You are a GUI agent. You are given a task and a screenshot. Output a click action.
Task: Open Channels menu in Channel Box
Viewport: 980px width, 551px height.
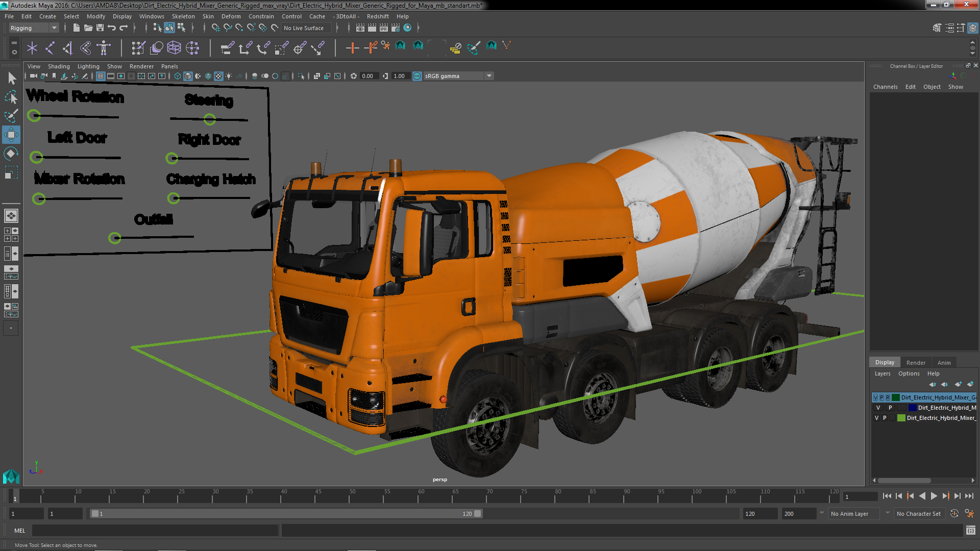click(x=885, y=87)
